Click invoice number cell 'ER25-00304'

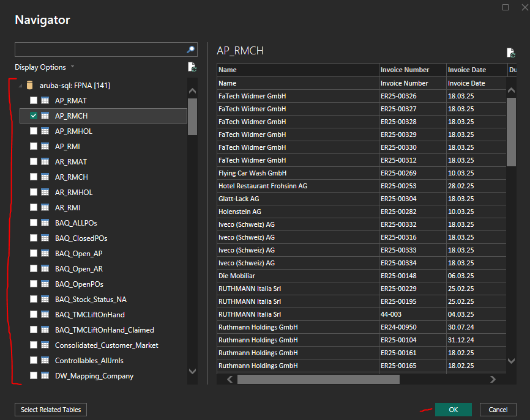[412, 199]
